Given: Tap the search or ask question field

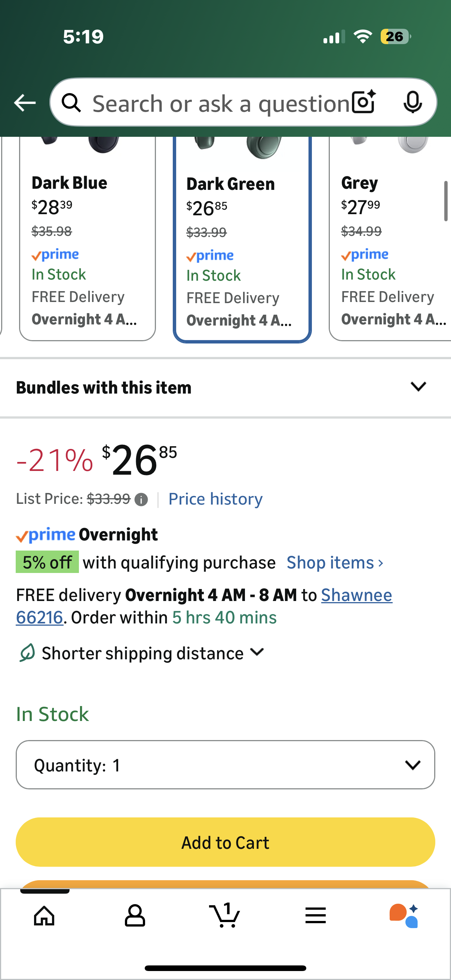Looking at the screenshot, I should click(x=221, y=103).
